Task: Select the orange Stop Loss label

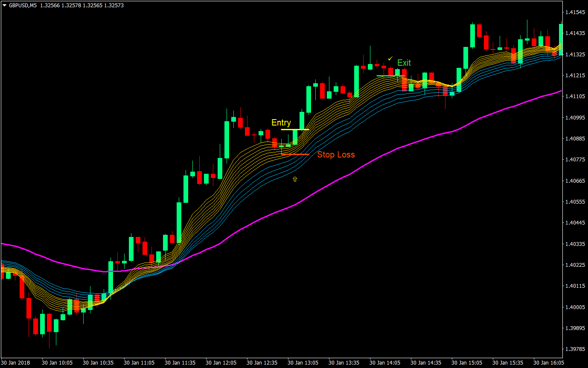Action: click(336, 155)
